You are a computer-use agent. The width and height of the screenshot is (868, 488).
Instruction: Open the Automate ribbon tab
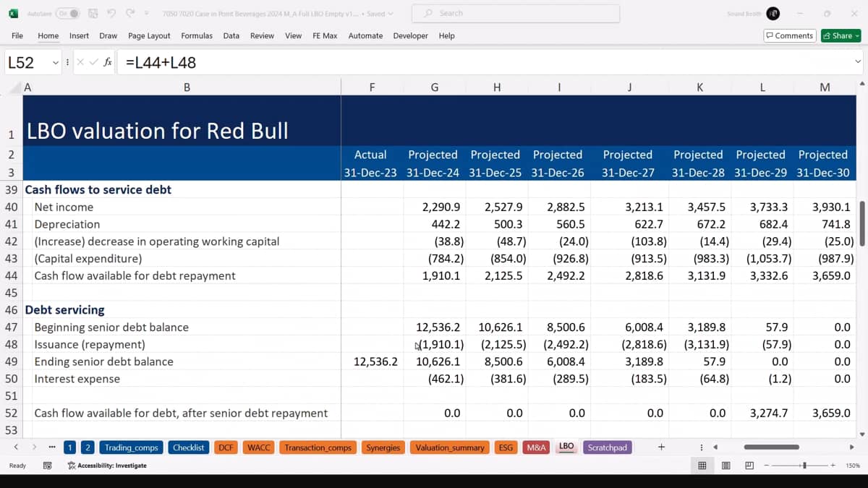(x=365, y=35)
